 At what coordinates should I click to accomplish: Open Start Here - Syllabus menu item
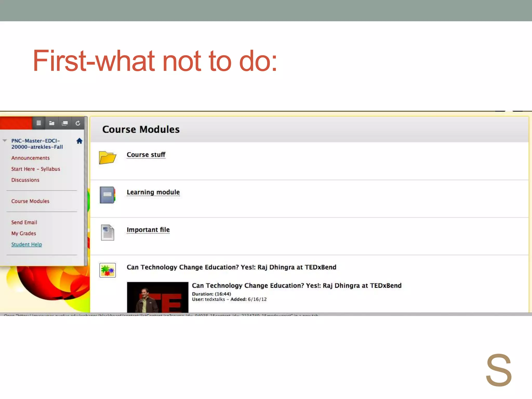(x=36, y=169)
